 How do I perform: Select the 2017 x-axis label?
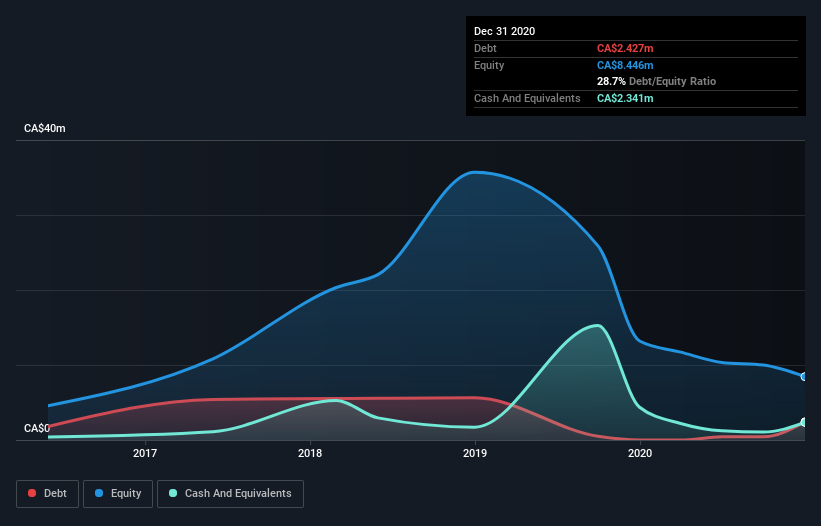145,453
